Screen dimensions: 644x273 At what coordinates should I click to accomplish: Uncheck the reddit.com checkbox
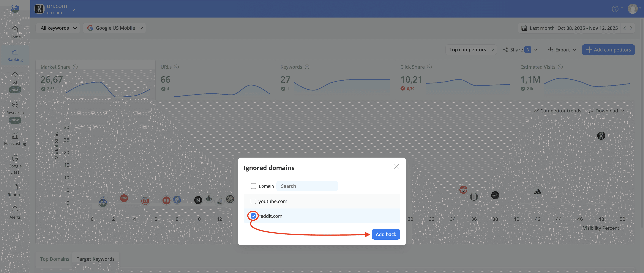coord(253,216)
